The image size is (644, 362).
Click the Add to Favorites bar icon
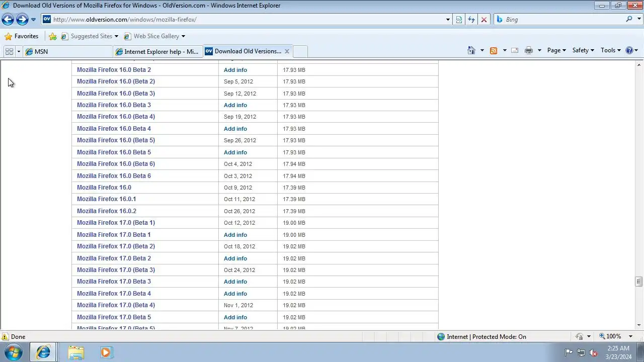tap(53, 36)
